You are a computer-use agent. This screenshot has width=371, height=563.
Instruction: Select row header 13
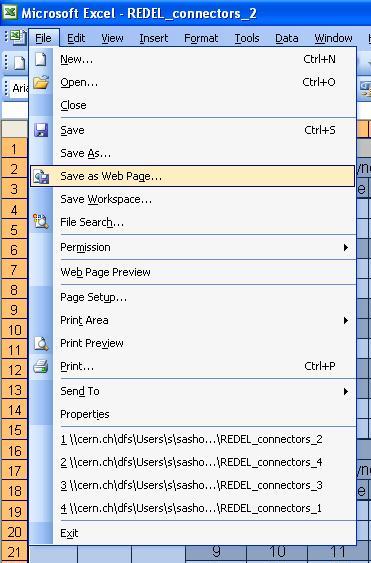tap(14, 390)
